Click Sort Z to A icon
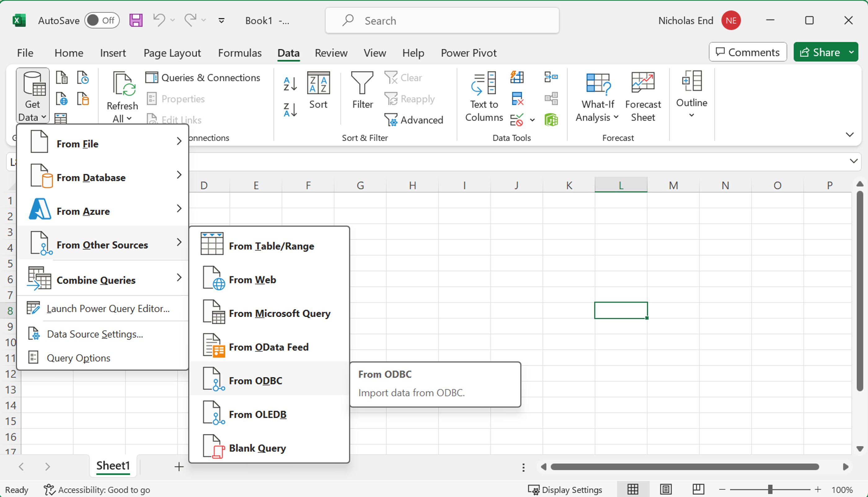Viewport: 868px width, 497px height. coord(290,110)
